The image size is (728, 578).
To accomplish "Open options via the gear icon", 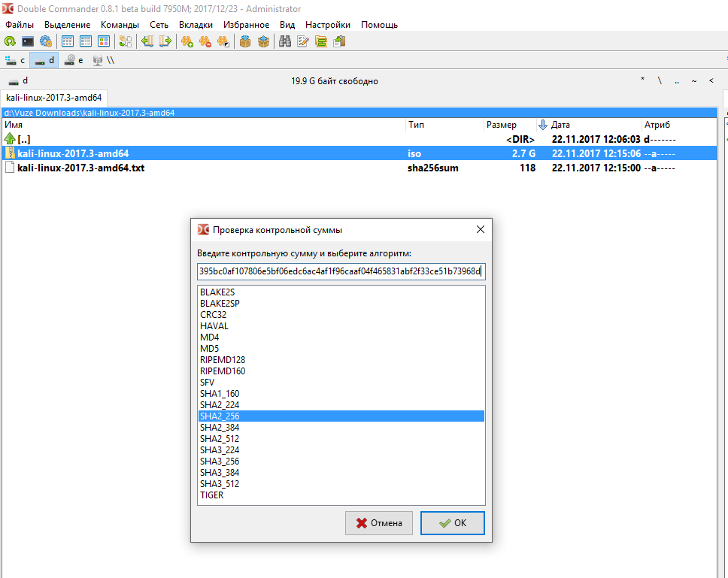I will [x=46, y=42].
